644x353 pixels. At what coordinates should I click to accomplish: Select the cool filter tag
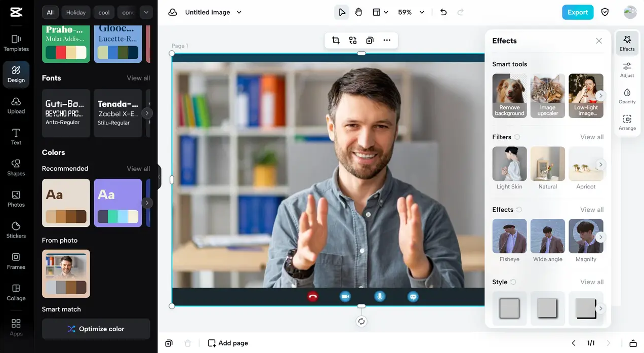coord(104,12)
